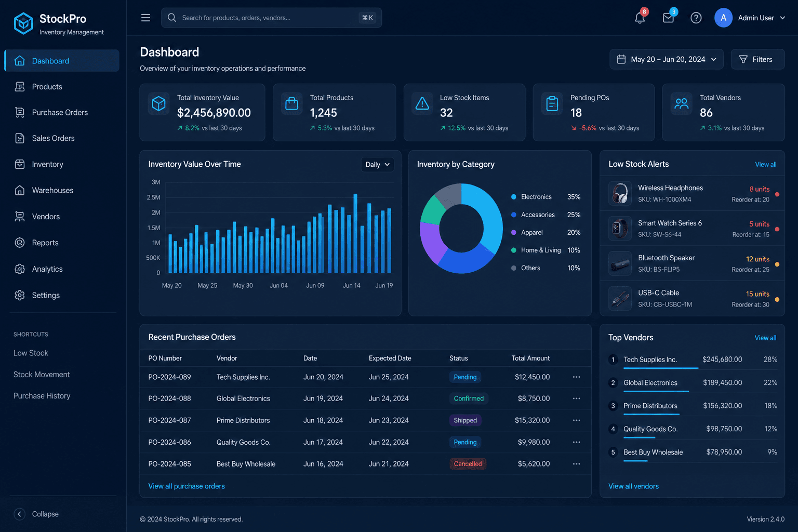This screenshot has width=798, height=532.
Task: Click the Pending POs clipboard icon
Action: tap(552, 103)
